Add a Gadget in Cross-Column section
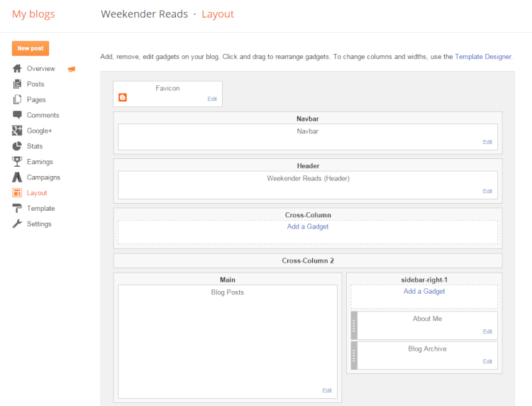The width and height of the screenshot is (532, 406). click(x=308, y=226)
